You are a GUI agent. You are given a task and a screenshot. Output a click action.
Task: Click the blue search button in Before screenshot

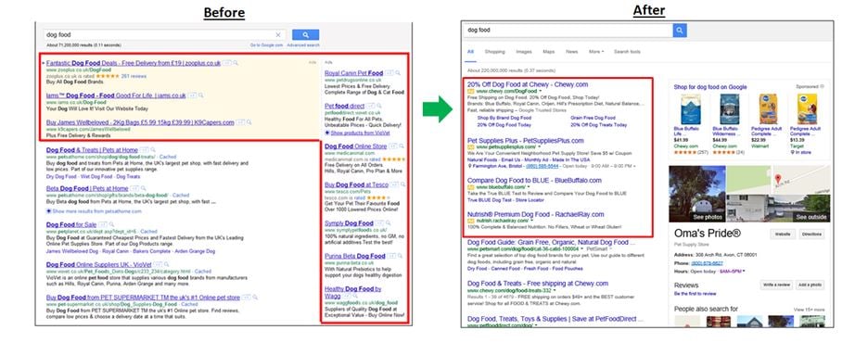point(306,35)
